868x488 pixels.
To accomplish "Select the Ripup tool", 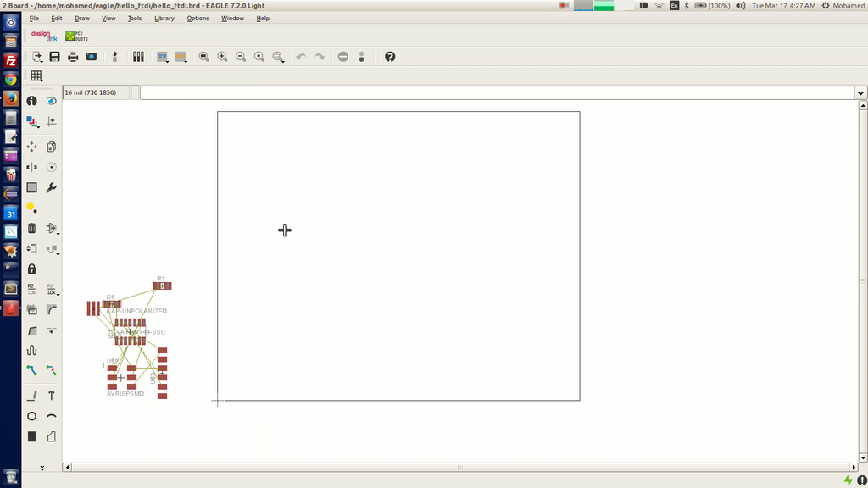I will [x=52, y=370].
